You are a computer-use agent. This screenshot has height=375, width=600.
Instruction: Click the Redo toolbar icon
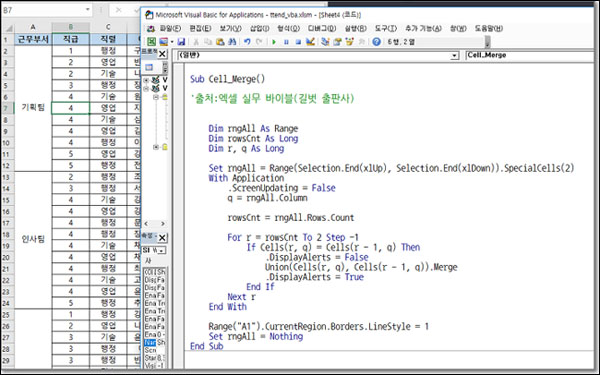pyautogui.click(x=259, y=42)
